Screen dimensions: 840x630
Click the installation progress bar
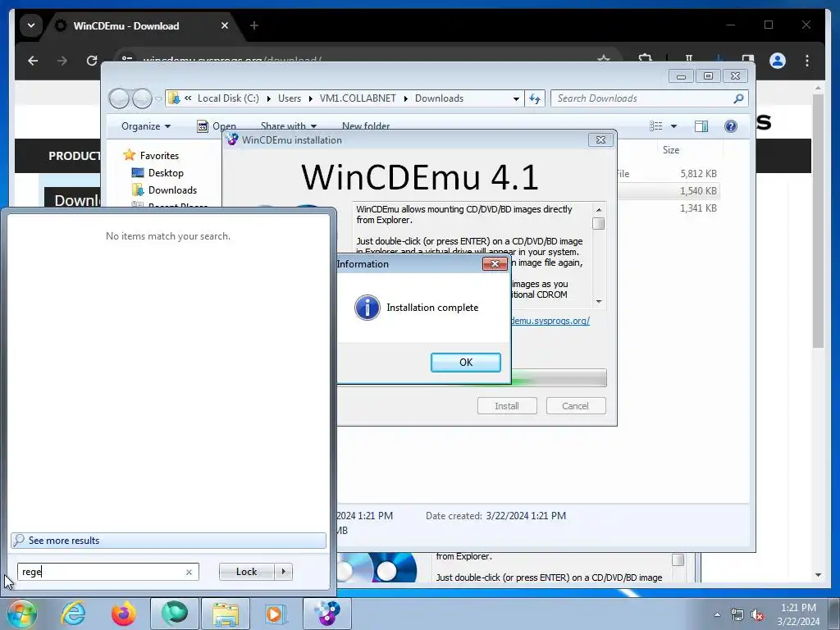click(559, 377)
